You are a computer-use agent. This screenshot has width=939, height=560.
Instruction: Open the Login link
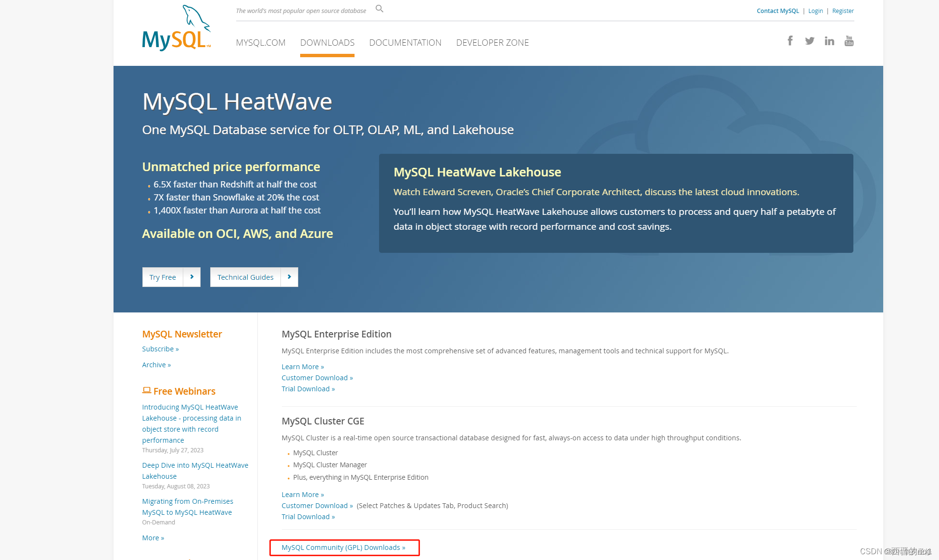[x=815, y=11]
